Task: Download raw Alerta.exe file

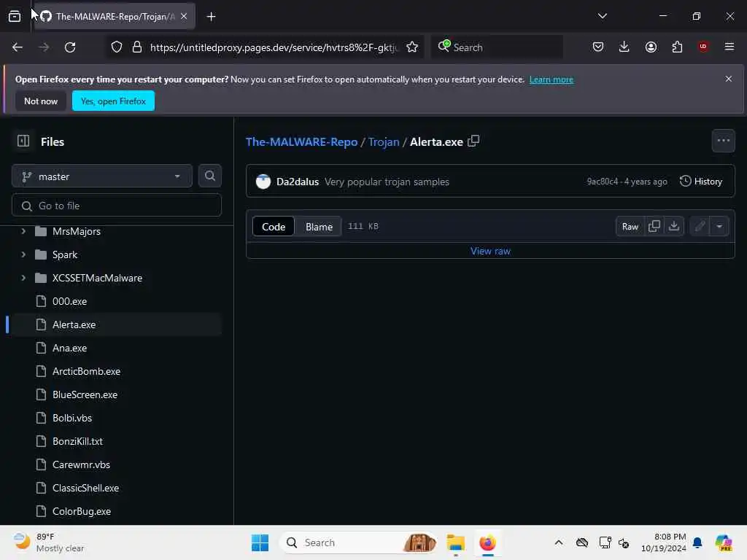Action: point(673,226)
